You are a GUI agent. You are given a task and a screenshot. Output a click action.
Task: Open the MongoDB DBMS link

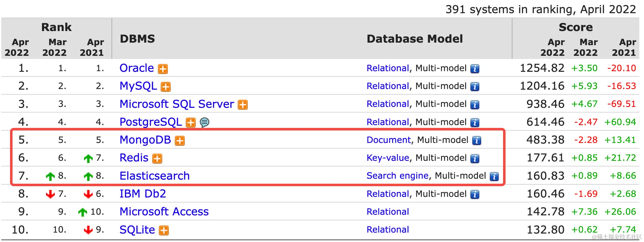click(145, 140)
